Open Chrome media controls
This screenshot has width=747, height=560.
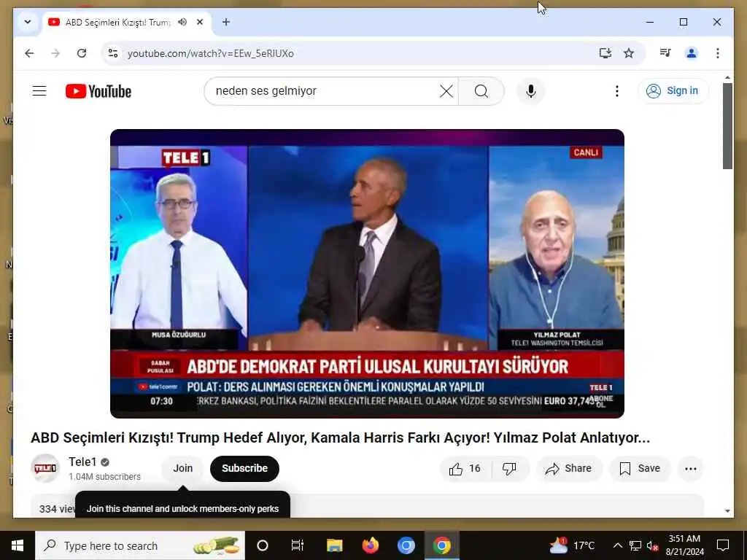pyautogui.click(x=665, y=52)
